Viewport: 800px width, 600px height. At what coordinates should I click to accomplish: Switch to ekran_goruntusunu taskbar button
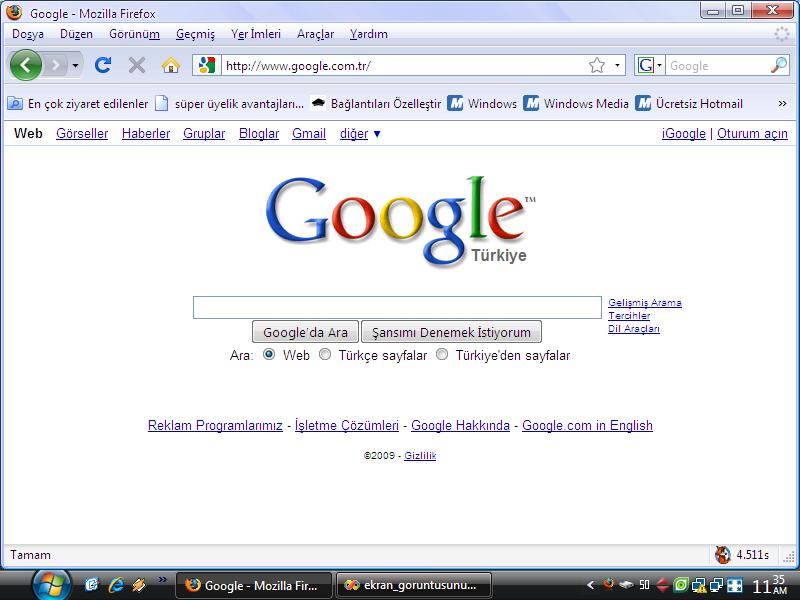(414, 585)
